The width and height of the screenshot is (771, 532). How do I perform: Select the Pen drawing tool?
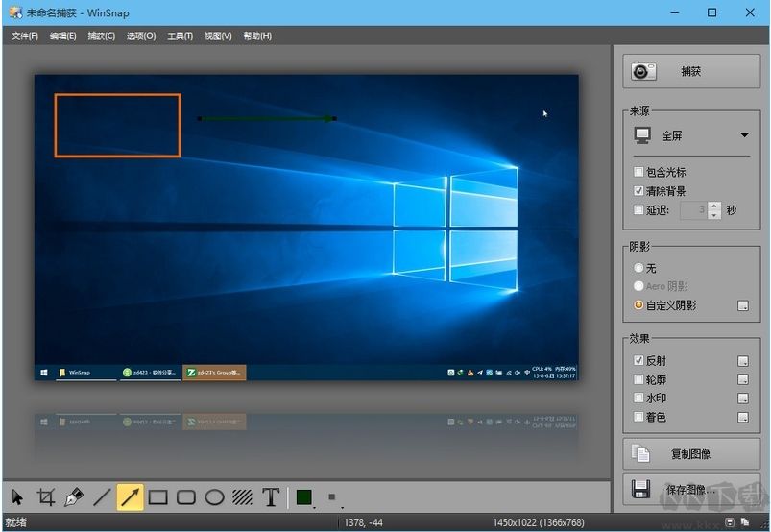(74, 497)
